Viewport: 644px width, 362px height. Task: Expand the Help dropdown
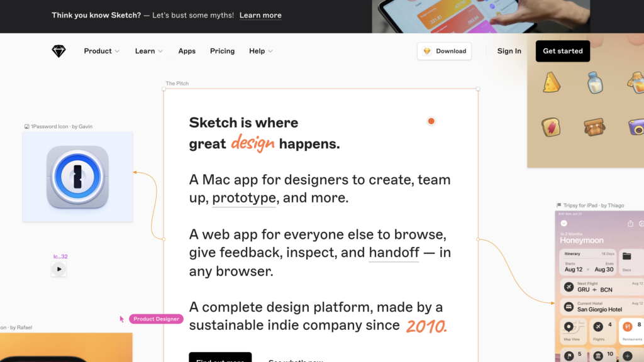click(261, 51)
